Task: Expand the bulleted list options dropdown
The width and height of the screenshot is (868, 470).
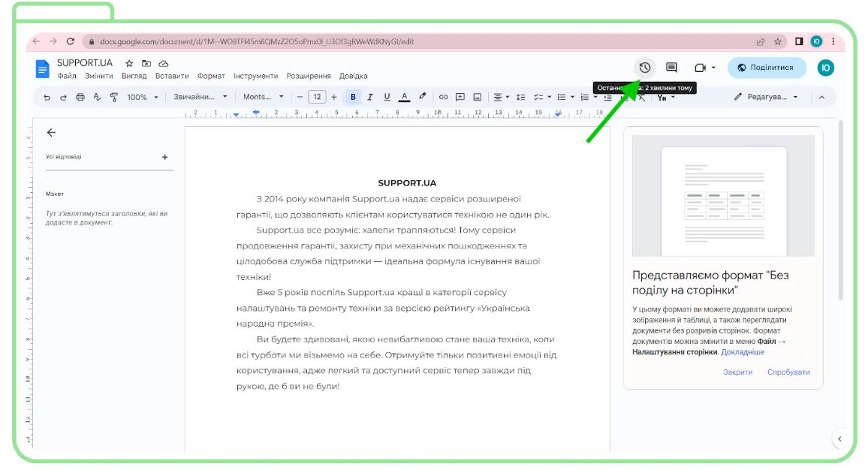Action: (572, 97)
